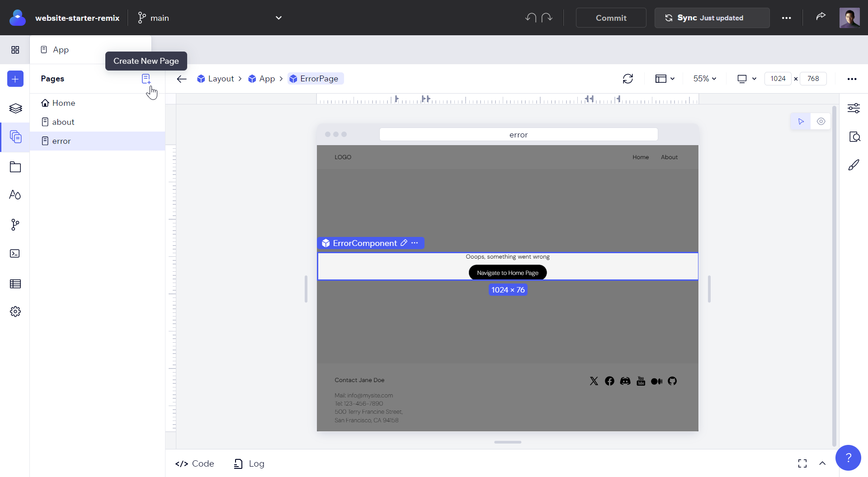Click the X social icon in footer
868x477 pixels.
(594, 381)
